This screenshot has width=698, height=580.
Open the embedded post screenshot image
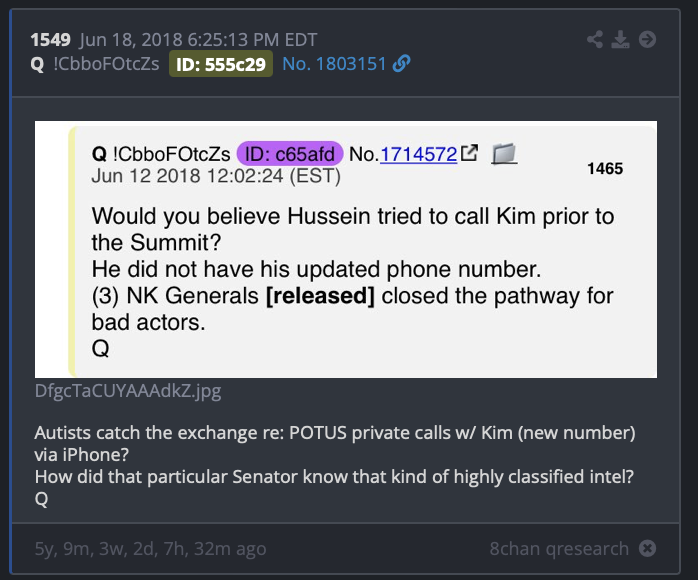(x=346, y=249)
